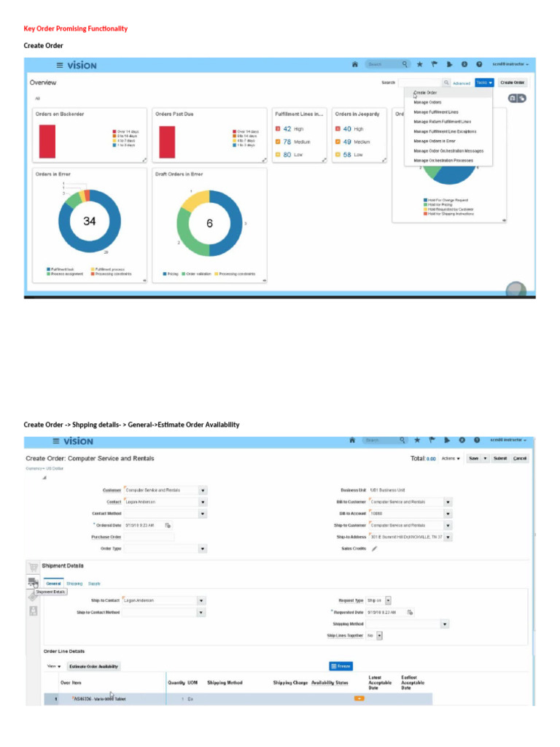This screenshot has width=560, height=747.
Task: Click orange status icon in order line
Action: [x=359, y=699]
